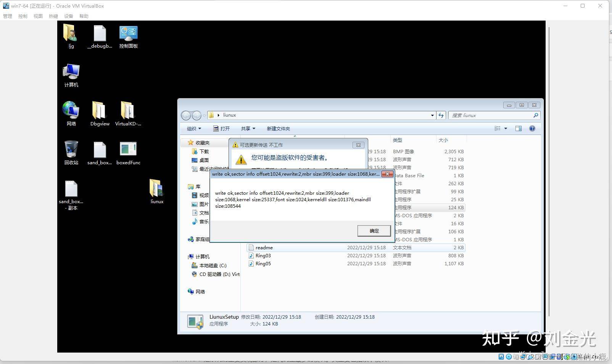
Task: Expand the address bar history dropdown
Action: [432, 115]
